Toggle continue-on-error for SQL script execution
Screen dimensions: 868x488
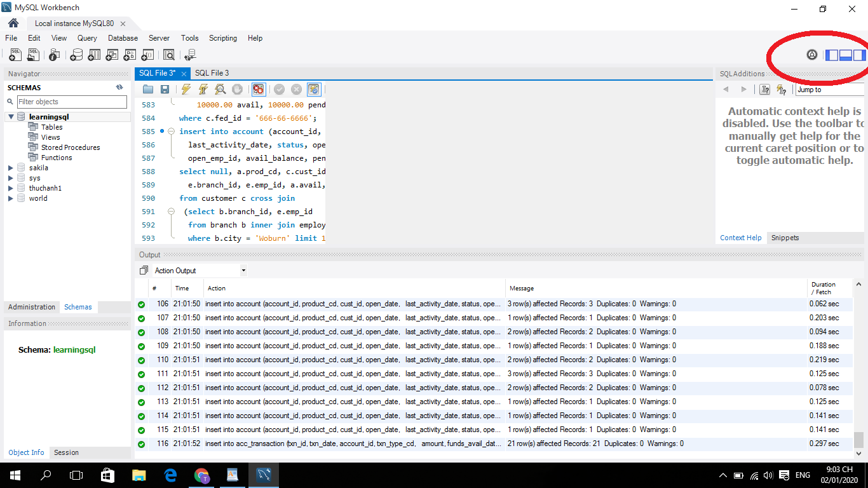pyautogui.click(x=258, y=90)
